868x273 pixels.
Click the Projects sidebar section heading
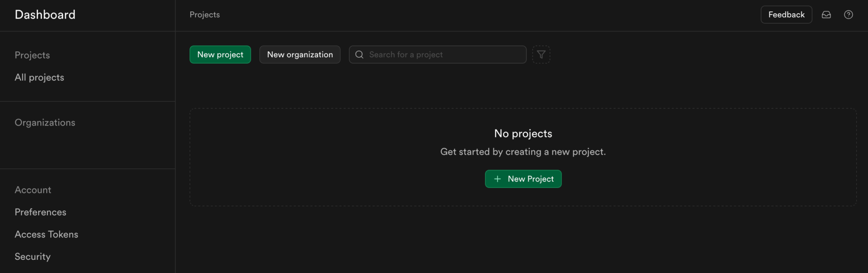32,56
